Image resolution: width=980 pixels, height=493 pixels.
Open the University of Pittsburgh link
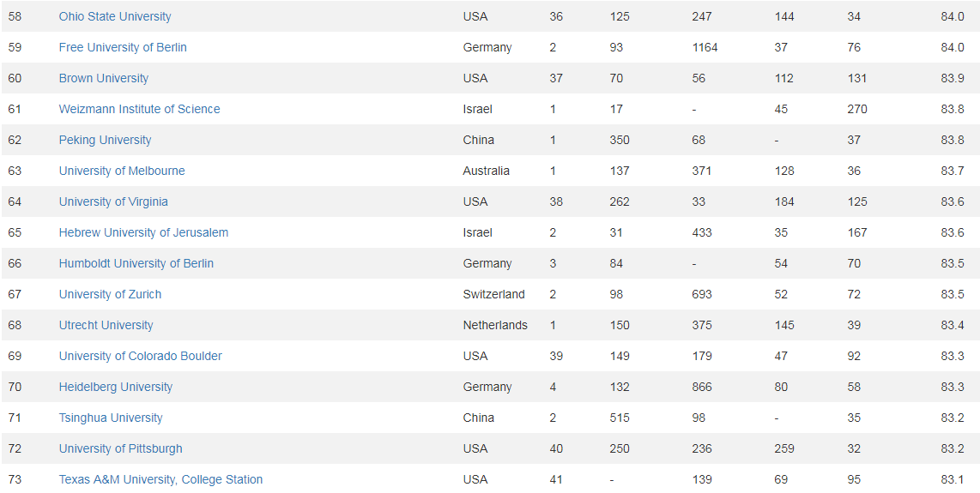point(121,448)
